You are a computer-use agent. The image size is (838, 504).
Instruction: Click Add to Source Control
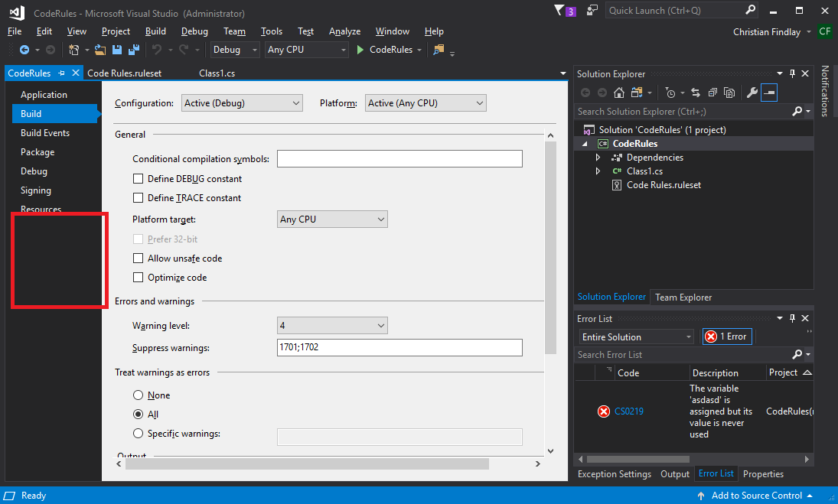[x=757, y=496]
